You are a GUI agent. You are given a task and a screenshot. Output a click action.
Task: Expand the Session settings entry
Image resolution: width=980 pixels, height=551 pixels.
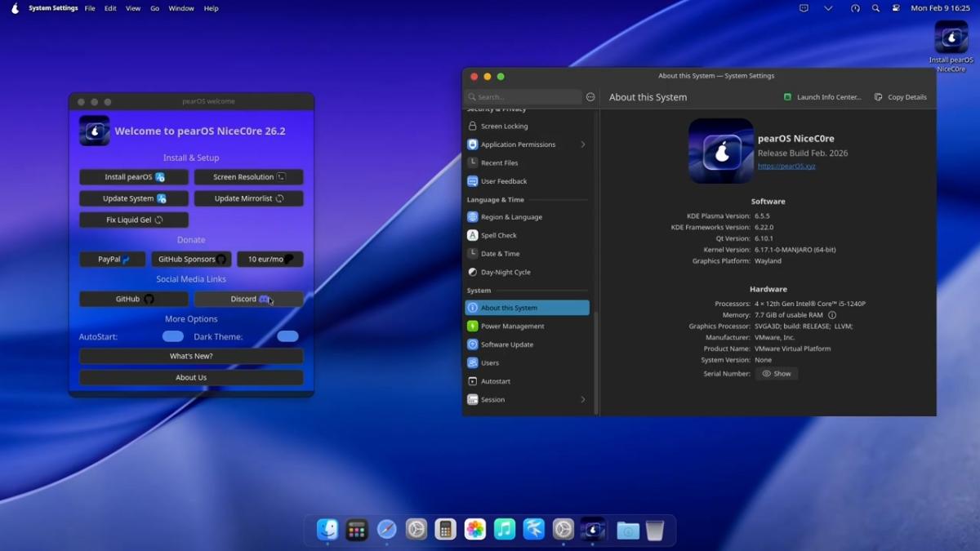[x=527, y=400]
